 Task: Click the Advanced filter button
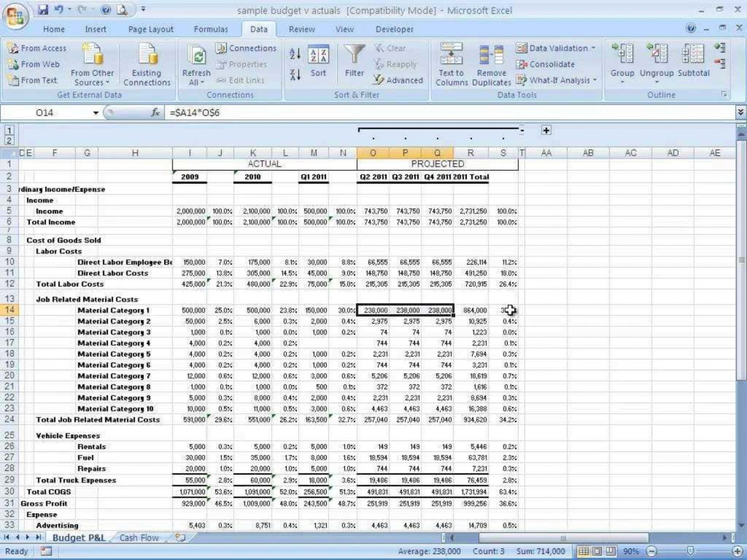[x=399, y=80]
